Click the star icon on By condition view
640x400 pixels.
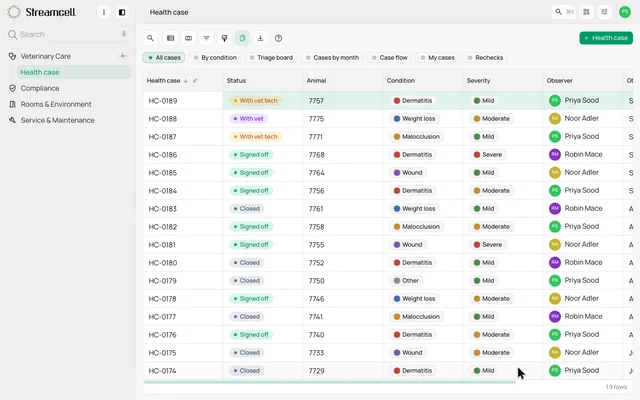196,58
